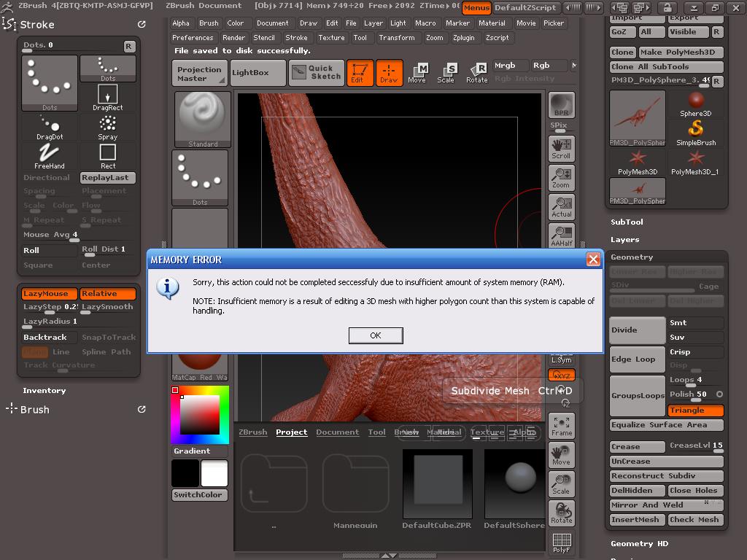Select the Spray stroke icon
The image size is (747, 560).
[108, 127]
